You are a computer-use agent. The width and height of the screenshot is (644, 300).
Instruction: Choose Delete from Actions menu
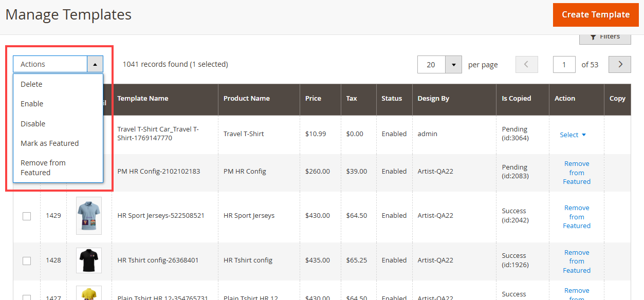tap(31, 84)
